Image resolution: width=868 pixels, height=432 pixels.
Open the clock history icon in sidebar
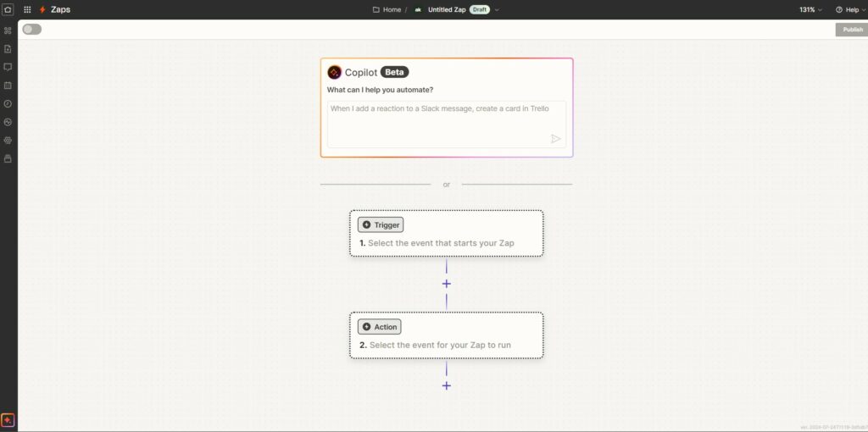tap(8, 103)
